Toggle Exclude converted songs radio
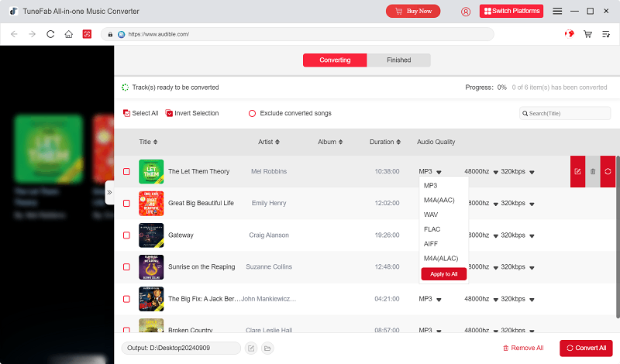The width and height of the screenshot is (620, 364). click(252, 113)
